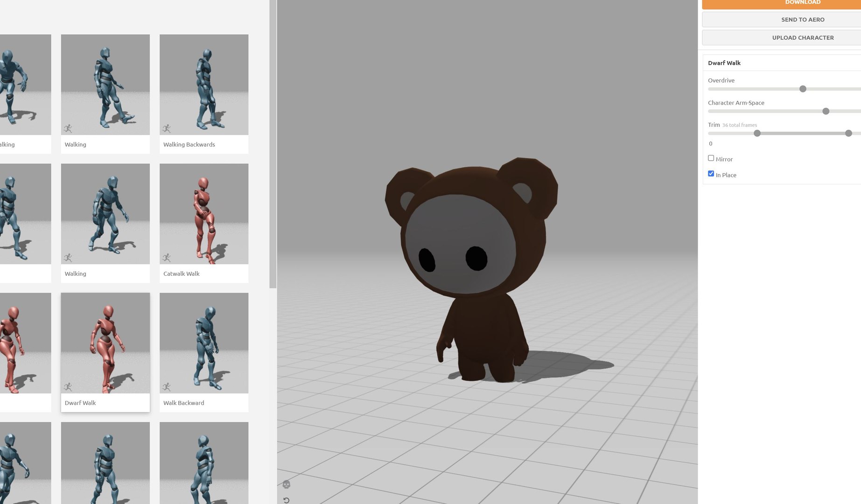Screen dimensions: 861x504
Task: Reset the camera with the circular arrow icon
Action: [x=287, y=500]
